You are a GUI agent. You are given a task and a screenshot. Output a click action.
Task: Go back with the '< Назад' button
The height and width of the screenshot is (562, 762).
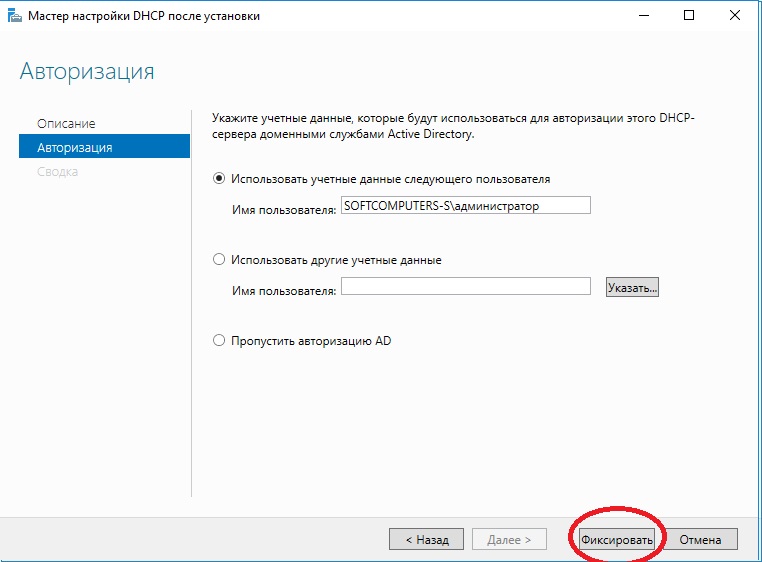coord(426,539)
